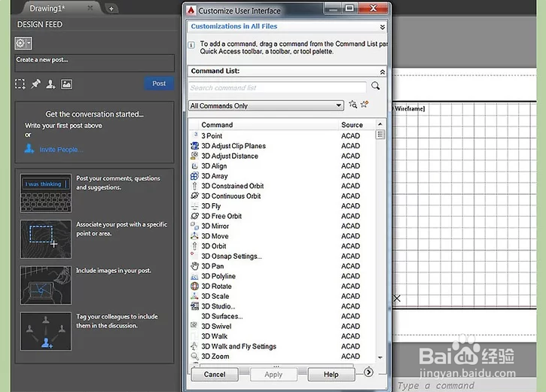The image size is (546, 392).
Task: Close the Drawing1 tab
Action: [90, 8]
